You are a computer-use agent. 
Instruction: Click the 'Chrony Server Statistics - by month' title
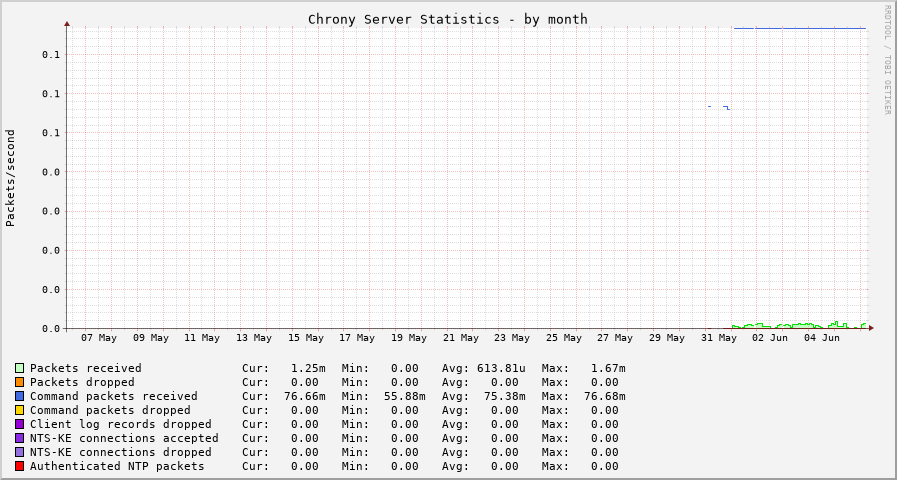[x=448, y=19]
